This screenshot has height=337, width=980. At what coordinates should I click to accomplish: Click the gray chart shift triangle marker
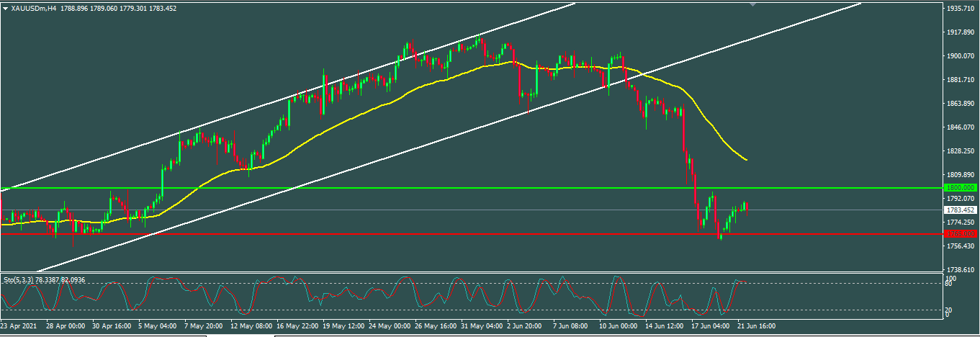click(x=753, y=4)
